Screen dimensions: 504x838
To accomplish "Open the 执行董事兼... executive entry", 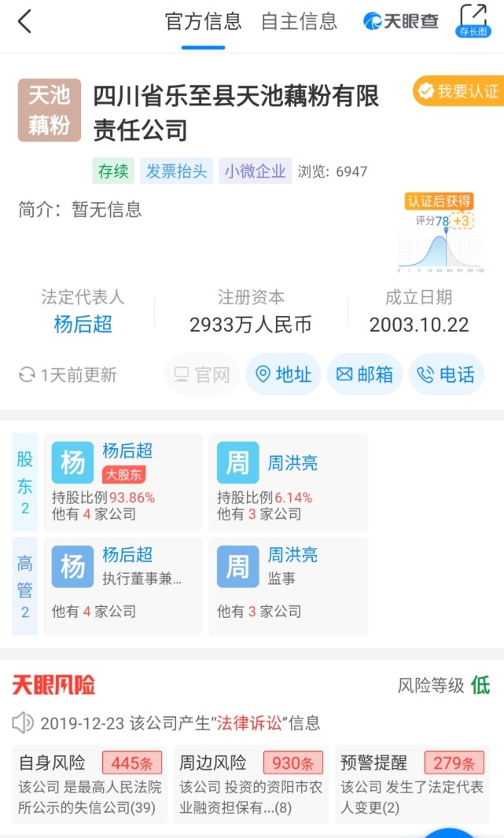I will (123, 586).
